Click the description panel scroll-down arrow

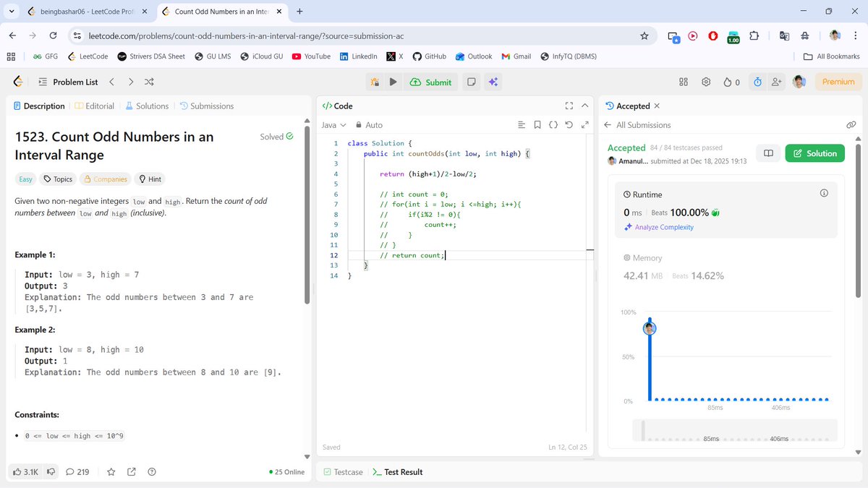[x=307, y=457]
